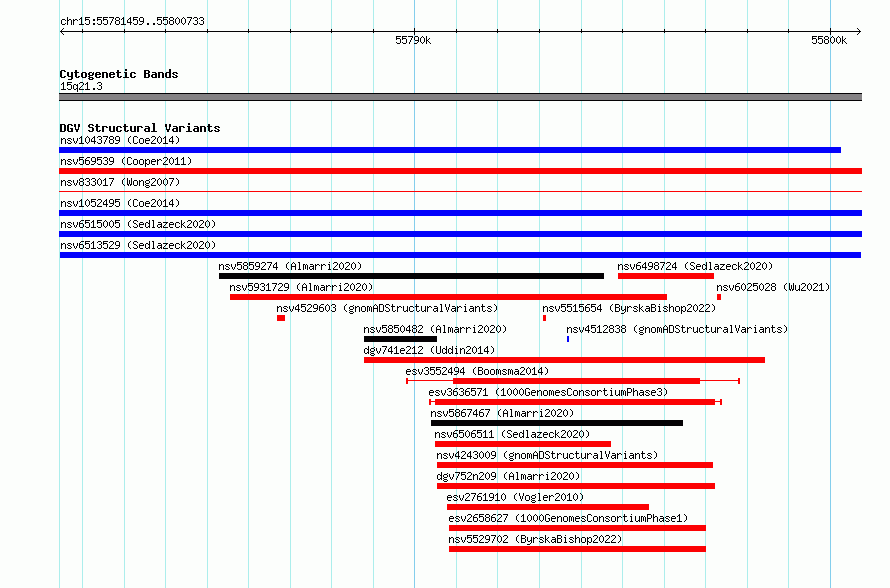Viewport: 890px width, 588px height.
Task: Open nsv4243009 (gnomADStructuralVariants) label
Action: point(547,455)
